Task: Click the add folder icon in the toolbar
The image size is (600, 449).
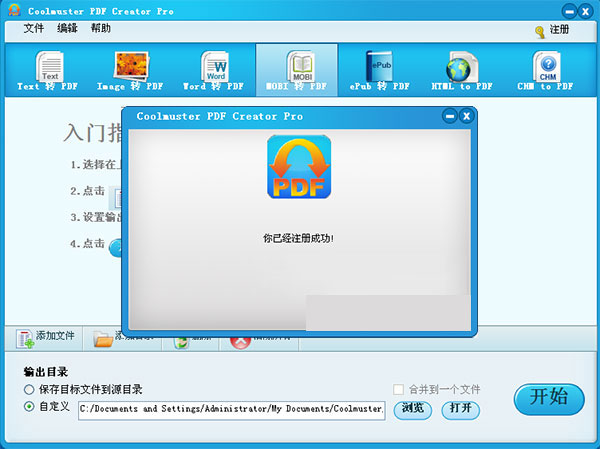Action: 103,339
